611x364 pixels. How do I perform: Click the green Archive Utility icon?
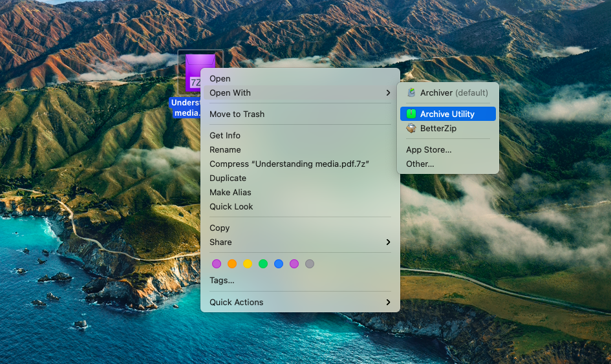click(x=411, y=114)
